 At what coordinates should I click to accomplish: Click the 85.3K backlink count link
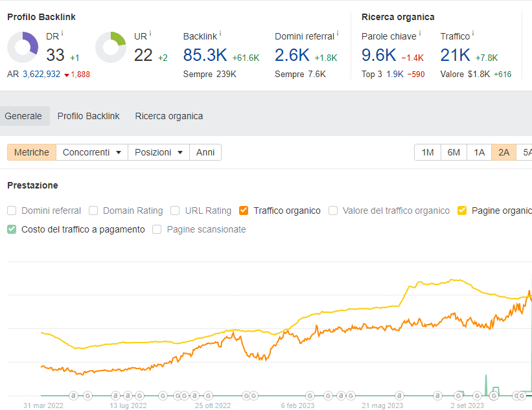[x=205, y=55]
